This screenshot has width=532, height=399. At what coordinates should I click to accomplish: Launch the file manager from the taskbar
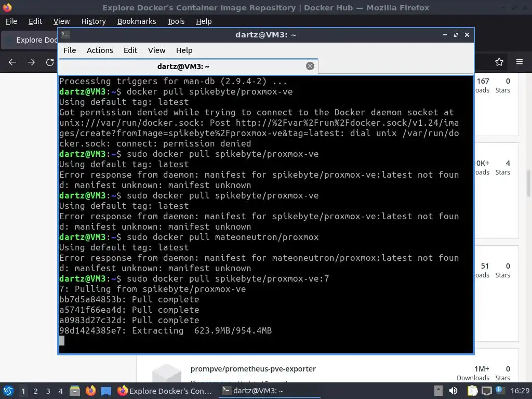tap(75, 391)
